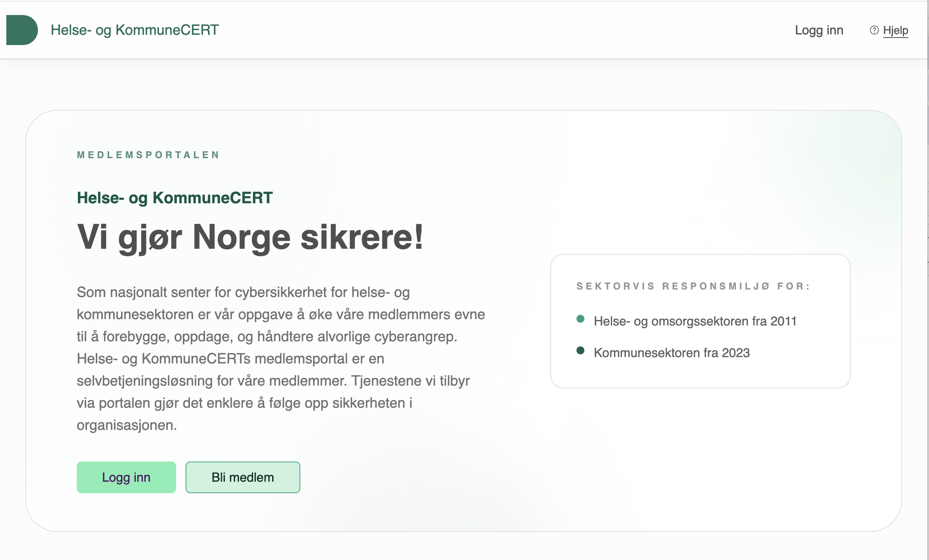Image resolution: width=929 pixels, height=560 pixels.
Task: Click the word kommunesektoren in the description
Action: [x=135, y=314]
